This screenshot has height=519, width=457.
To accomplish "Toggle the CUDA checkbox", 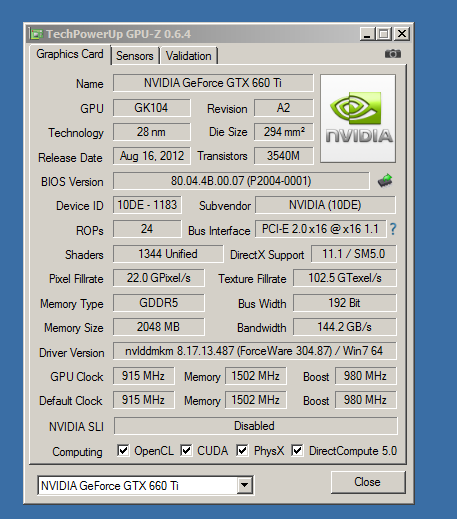I will click(186, 451).
